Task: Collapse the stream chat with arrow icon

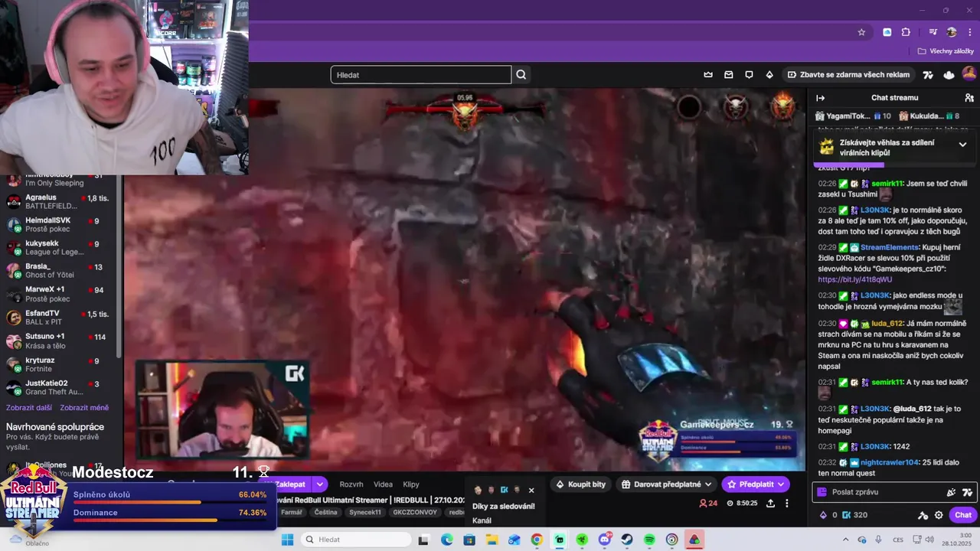Action: (x=820, y=98)
